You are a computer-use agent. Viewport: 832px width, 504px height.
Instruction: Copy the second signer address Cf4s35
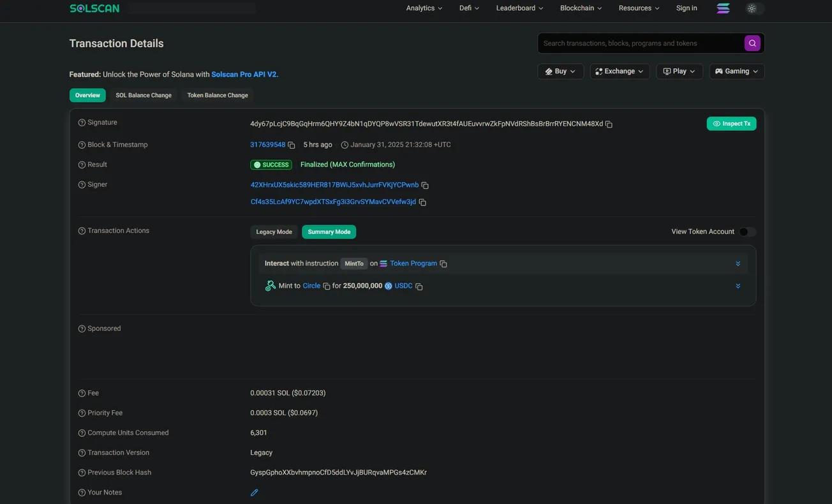(422, 202)
